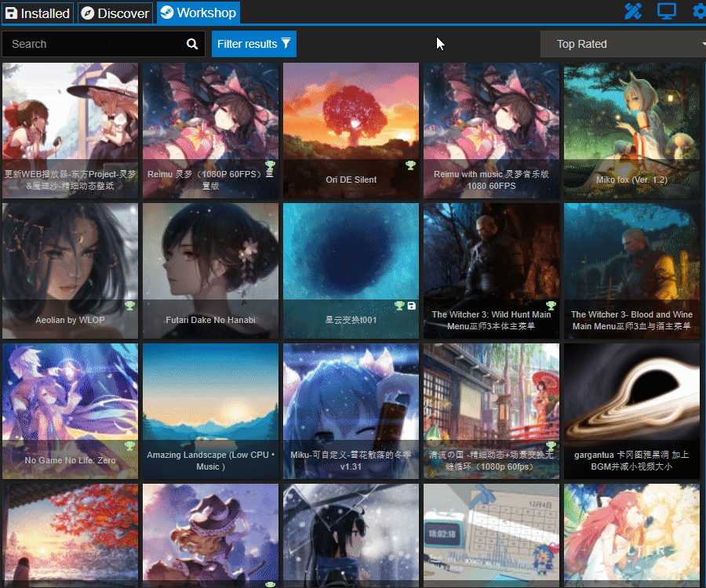Open the Filter results panel

(x=253, y=45)
